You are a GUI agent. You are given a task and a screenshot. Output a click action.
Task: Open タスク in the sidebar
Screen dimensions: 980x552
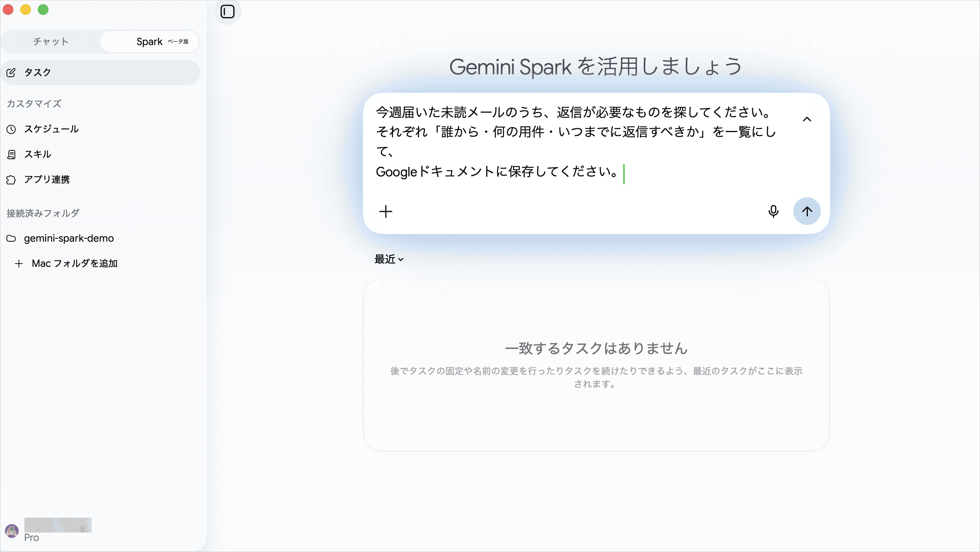(x=101, y=73)
